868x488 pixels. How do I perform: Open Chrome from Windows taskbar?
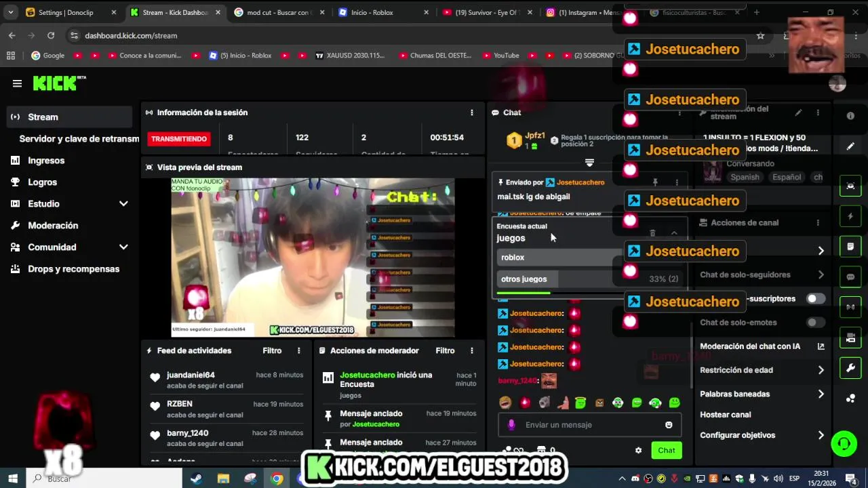click(x=277, y=479)
